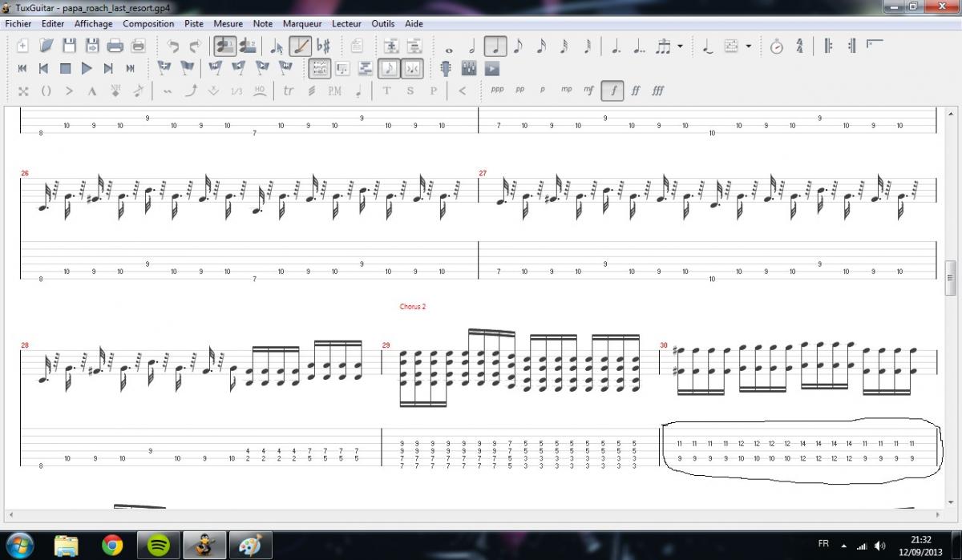
Task: Switch to selection mode (note with cursor)
Action: 277,46
